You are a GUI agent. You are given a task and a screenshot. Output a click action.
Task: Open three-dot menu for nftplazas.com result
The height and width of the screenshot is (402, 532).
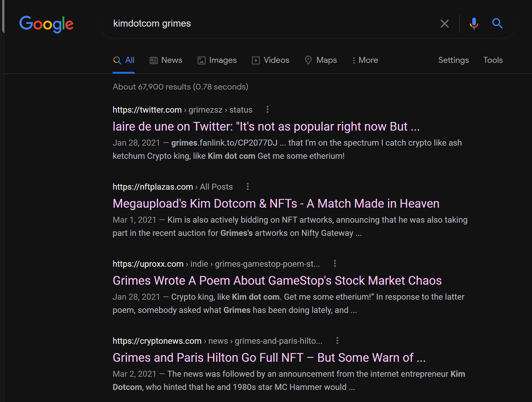pyautogui.click(x=248, y=186)
